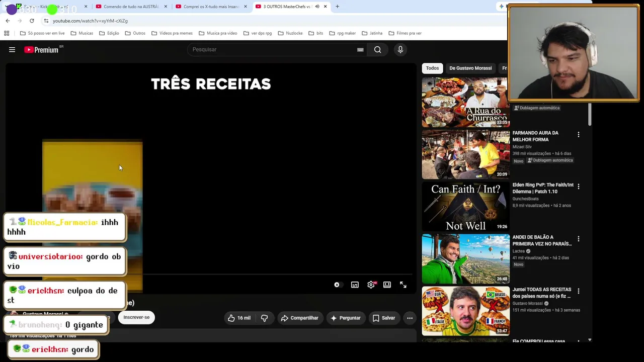
Task: Open more actions for the video
Action: coord(410,318)
